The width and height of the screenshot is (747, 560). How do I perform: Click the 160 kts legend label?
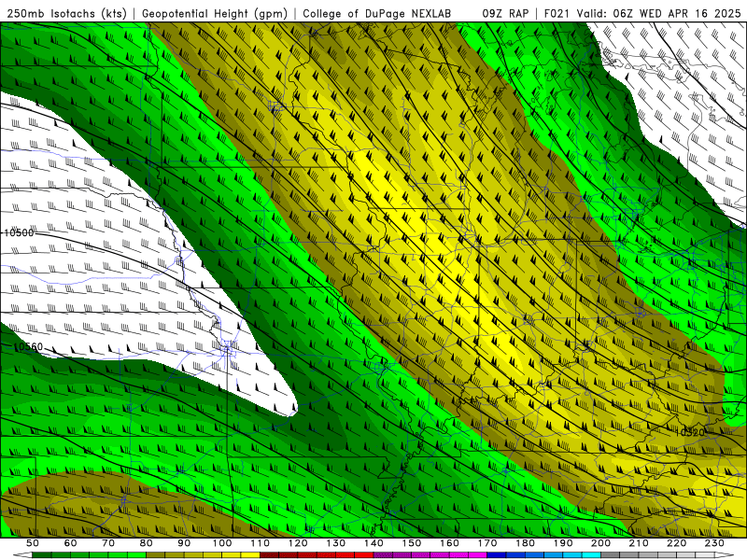449,543
